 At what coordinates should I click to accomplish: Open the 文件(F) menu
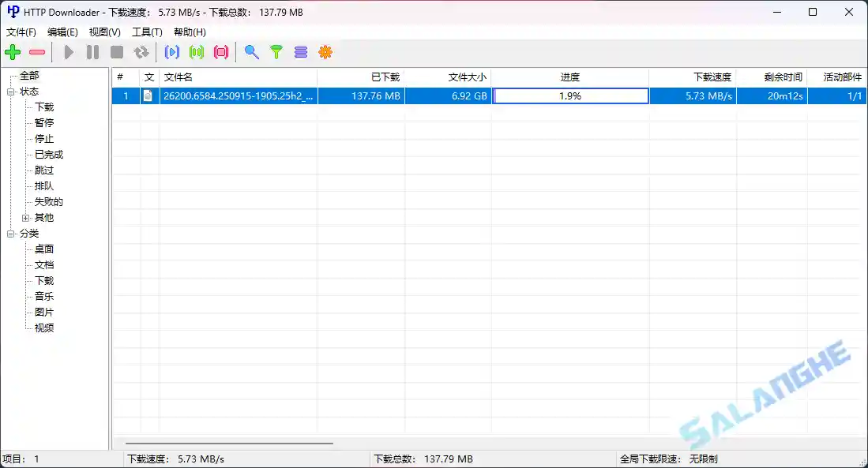coord(20,32)
